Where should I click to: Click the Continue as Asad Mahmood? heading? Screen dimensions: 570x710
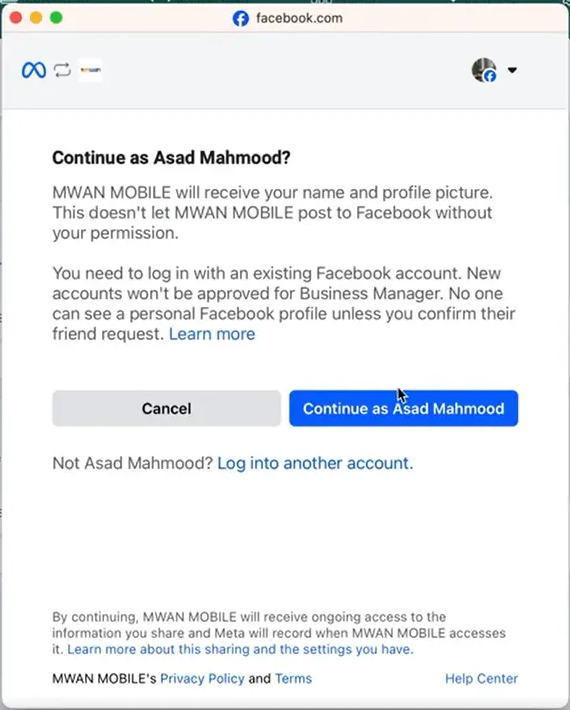171,158
